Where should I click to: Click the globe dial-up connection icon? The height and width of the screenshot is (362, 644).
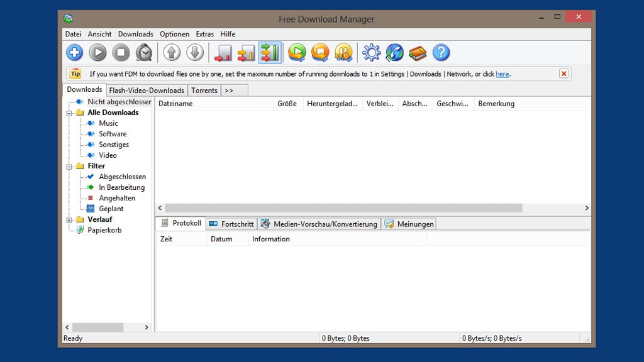tap(395, 53)
